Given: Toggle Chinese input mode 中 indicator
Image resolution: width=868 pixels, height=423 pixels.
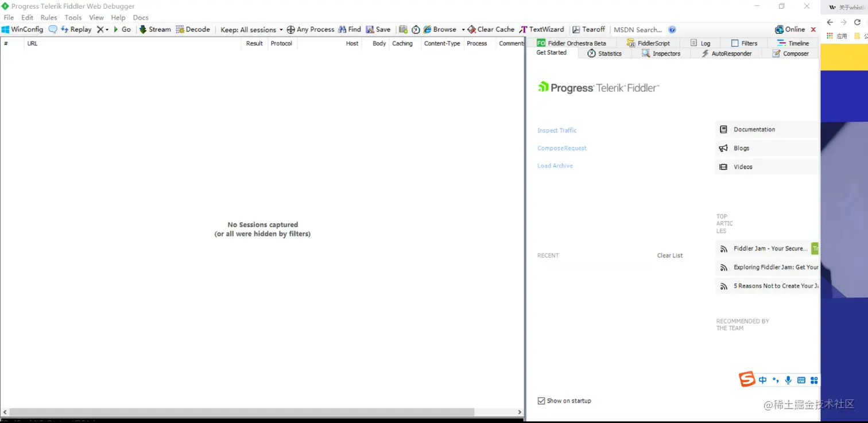Looking at the screenshot, I should pos(762,380).
